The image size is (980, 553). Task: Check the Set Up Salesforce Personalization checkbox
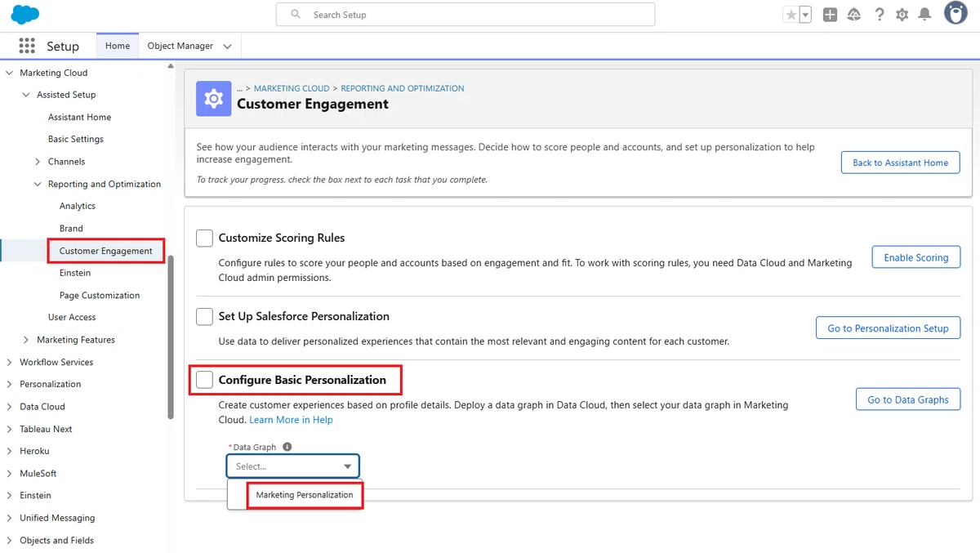[204, 316]
